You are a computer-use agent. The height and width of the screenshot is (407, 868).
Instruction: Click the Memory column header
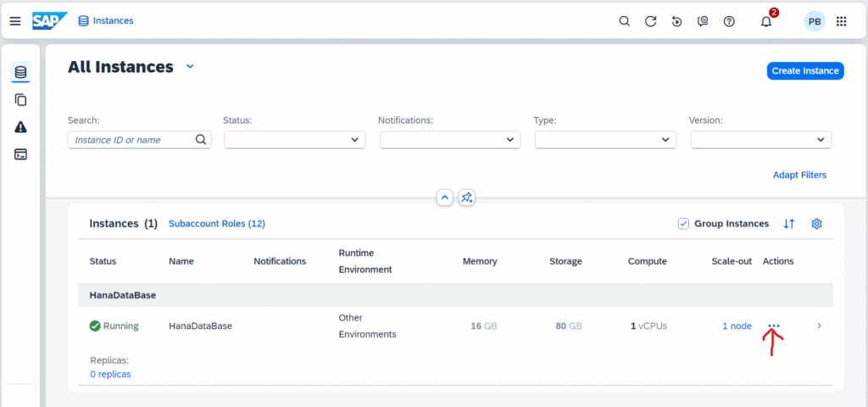[x=480, y=261]
